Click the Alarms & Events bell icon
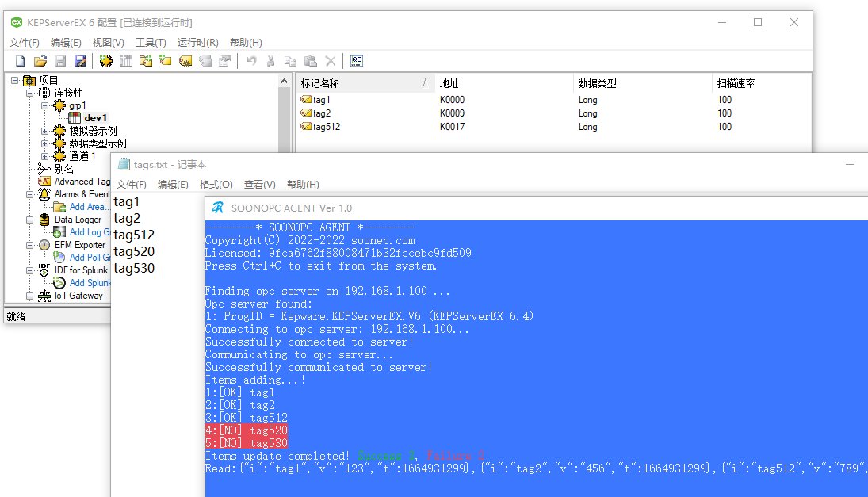 coord(44,193)
